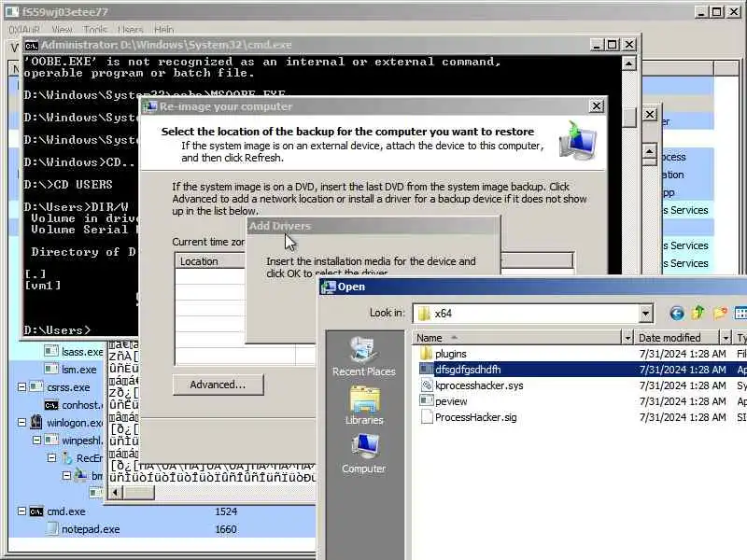
Task: Click the csrss.exe process icon
Action: [x=36, y=386]
